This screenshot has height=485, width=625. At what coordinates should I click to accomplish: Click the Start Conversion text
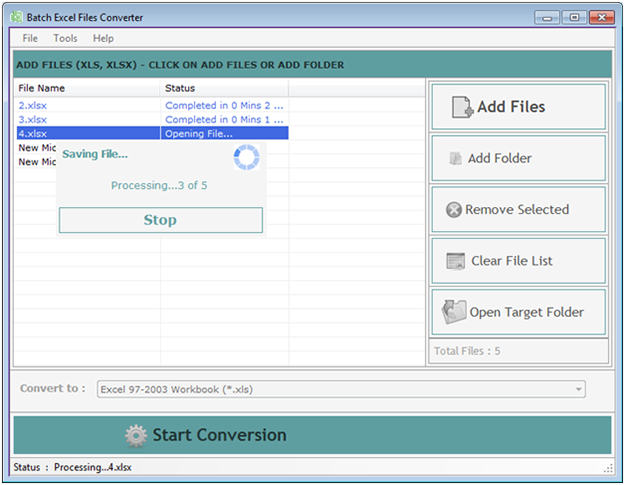pos(220,435)
